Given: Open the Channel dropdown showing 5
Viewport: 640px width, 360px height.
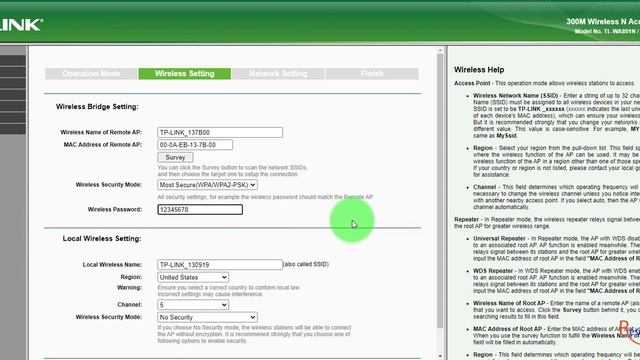Looking at the screenshot, I should tap(193, 304).
